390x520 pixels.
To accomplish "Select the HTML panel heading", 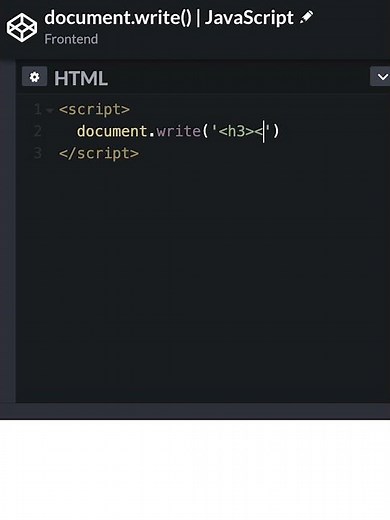I will [81, 78].
